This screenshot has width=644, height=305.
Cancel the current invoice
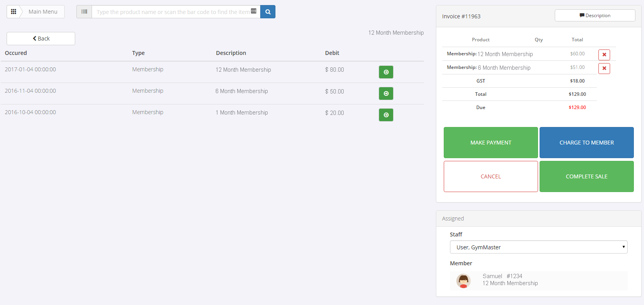490,176
